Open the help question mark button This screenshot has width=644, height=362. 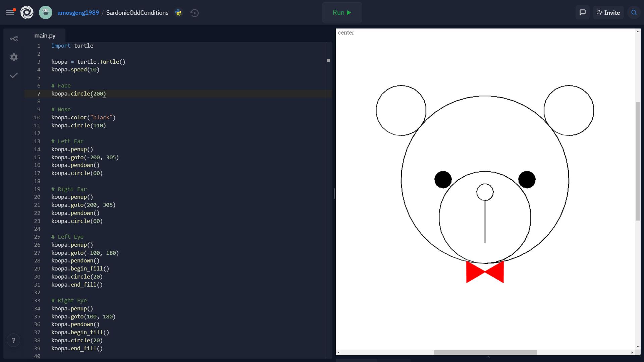(x=13, y=341)
